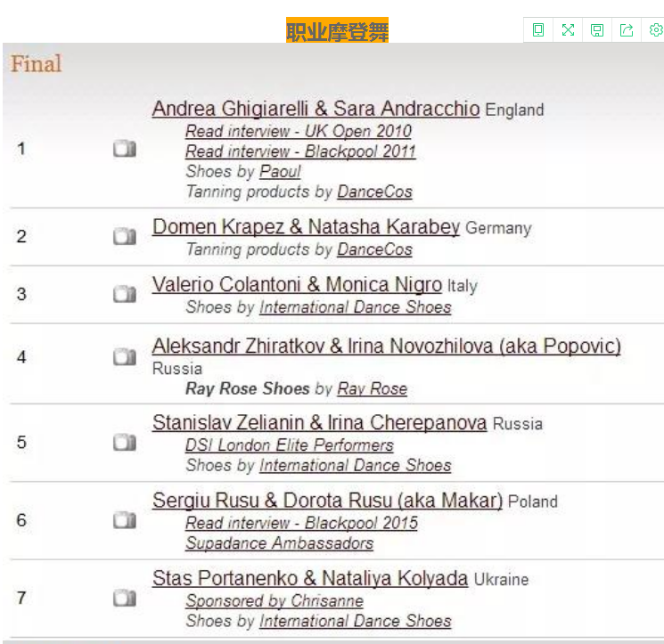This screenshot has width=664, height=644.
Task: Click camera icon in fourth place row
Action: [125, 356]
